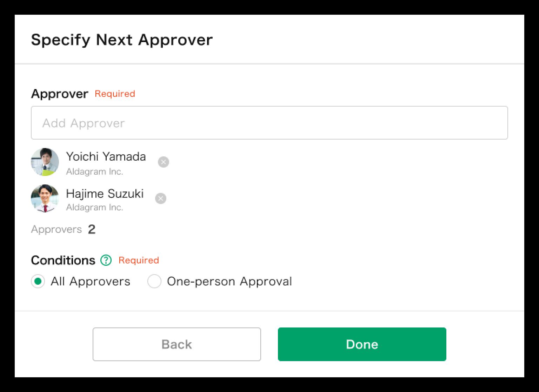Click the All Approvers label text
This screenshot has height=392, width=539.
click(90, 281)
